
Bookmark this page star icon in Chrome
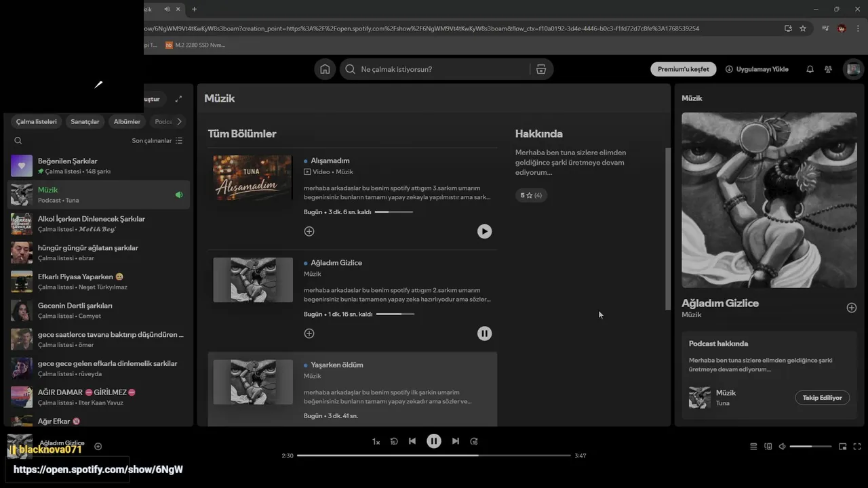click(x=803, y=28)
